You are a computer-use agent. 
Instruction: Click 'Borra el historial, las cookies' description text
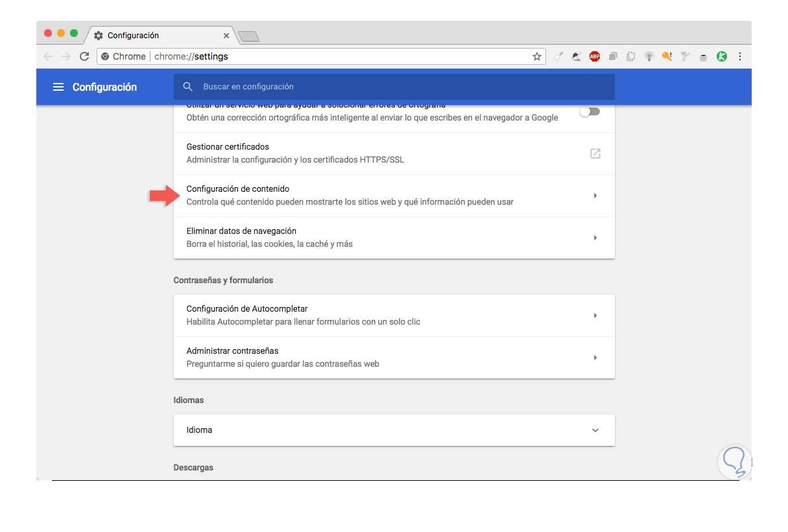pos(269,244)
